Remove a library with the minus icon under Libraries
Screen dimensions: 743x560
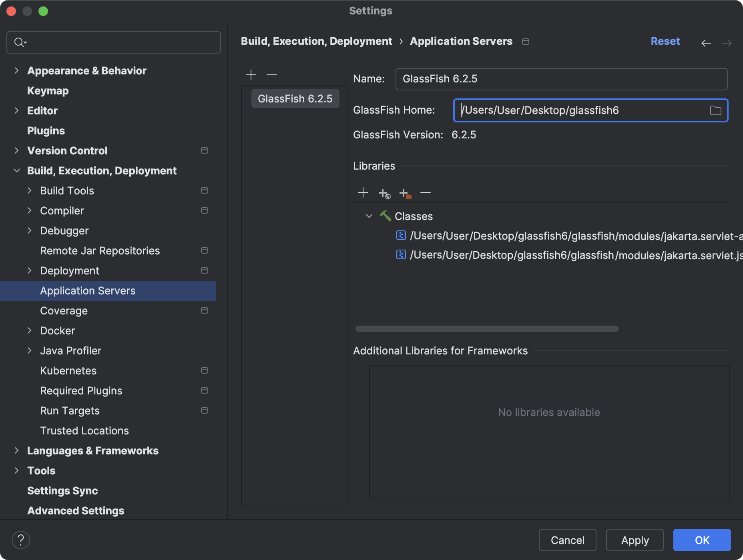[426, 192]
